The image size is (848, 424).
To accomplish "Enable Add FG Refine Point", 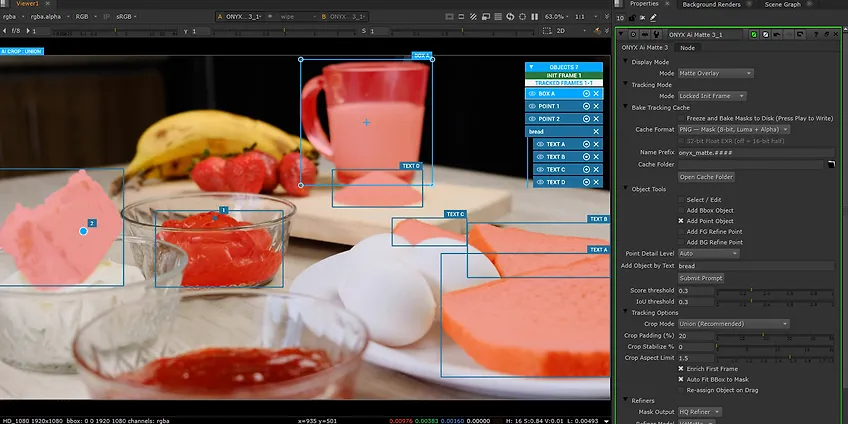I will coord(681,231).
